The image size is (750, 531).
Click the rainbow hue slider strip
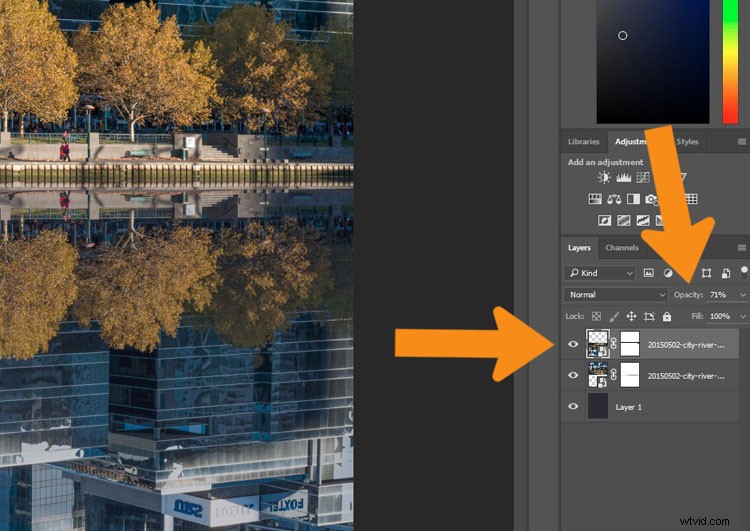(x=730, y=62)
